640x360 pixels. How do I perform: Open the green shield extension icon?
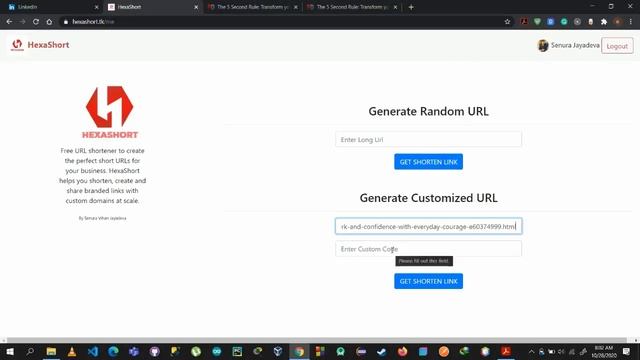pos(537,22)
